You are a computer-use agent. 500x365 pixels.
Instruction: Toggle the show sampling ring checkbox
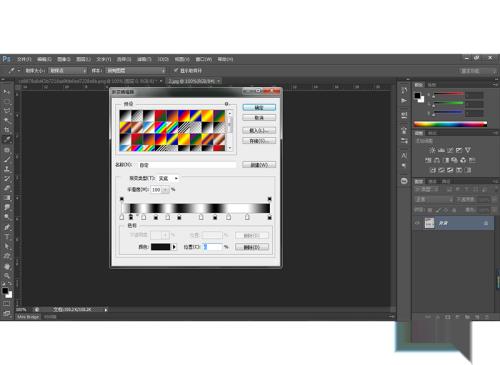point(176,70)
